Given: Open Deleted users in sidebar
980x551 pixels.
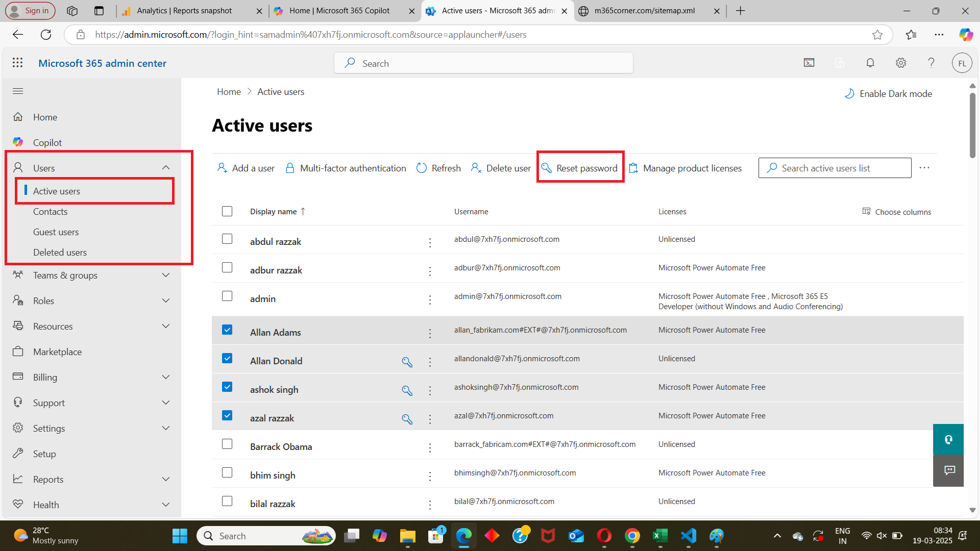Looking at the screenshot, I should coord(60,253).
